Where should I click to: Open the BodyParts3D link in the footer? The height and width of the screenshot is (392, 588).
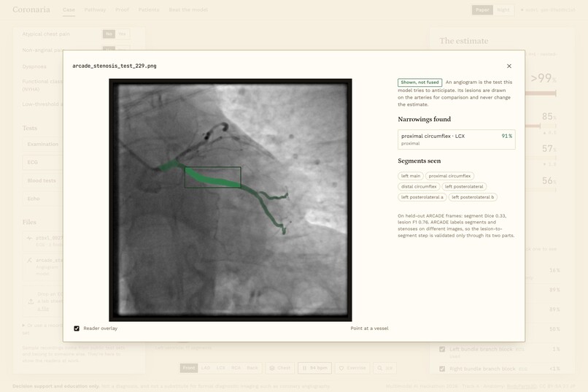(522, 386)
